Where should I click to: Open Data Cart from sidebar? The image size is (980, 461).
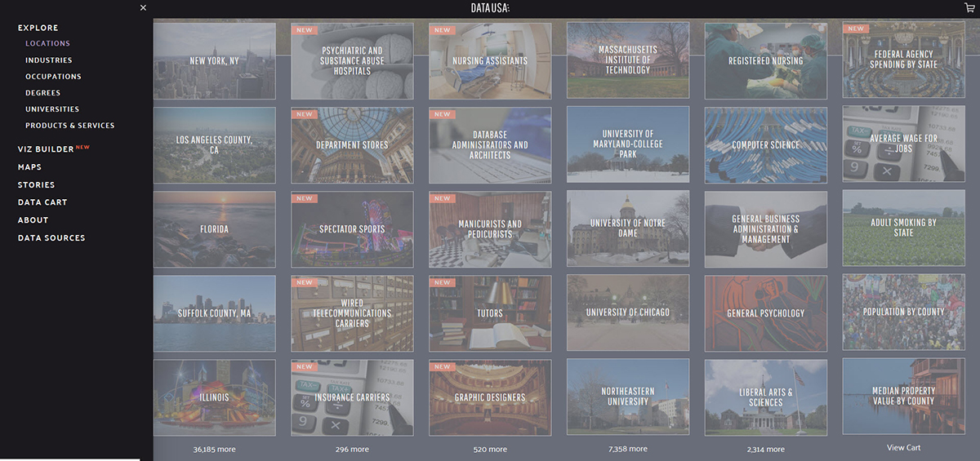[42, 202]
